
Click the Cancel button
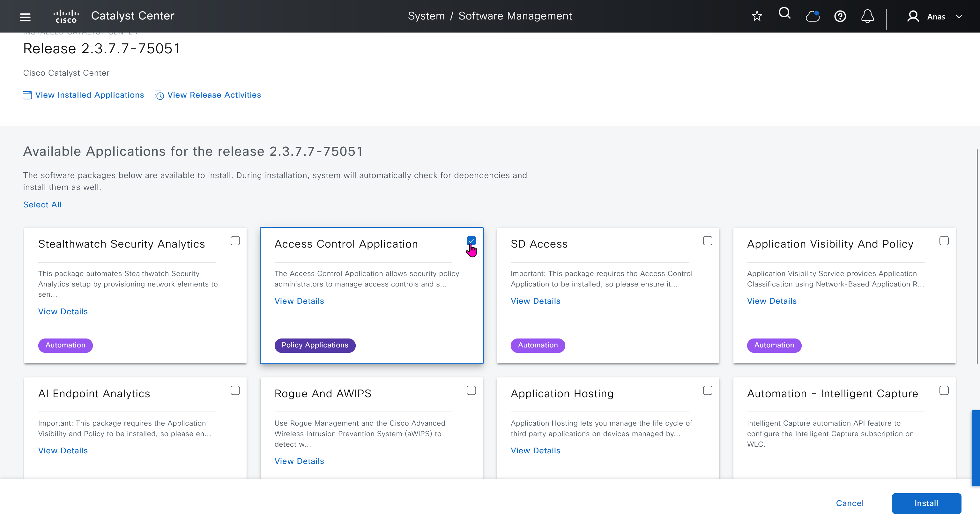click(850, 503)
